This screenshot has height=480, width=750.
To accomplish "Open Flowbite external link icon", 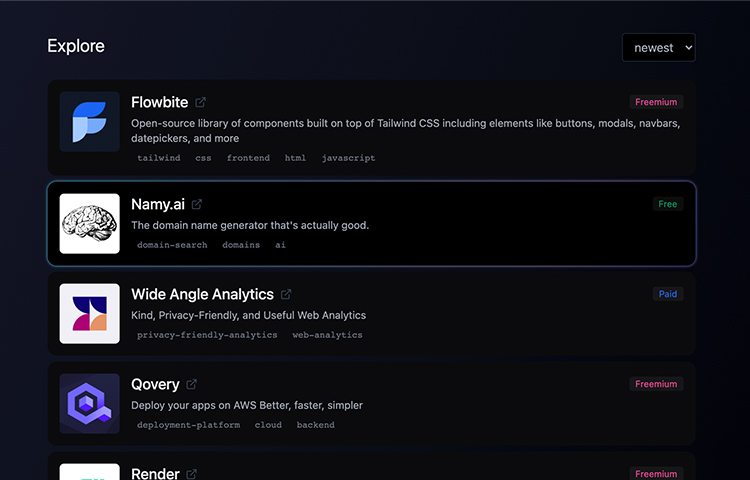I will pyautogui.click(x=200, y=102).
